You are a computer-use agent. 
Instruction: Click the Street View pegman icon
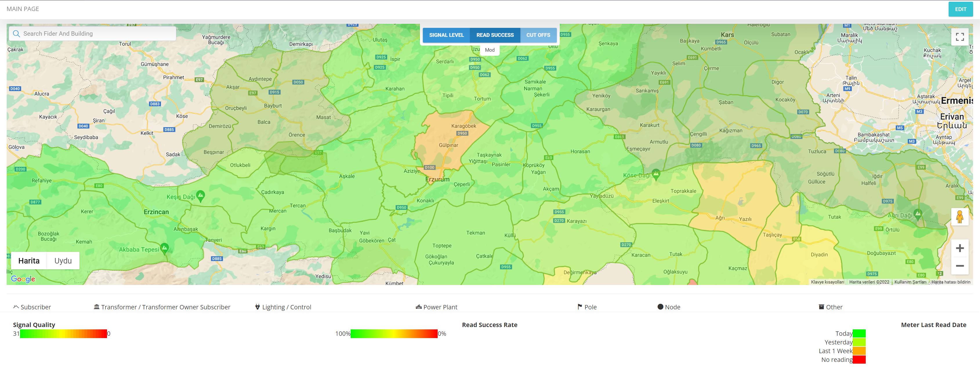coord(959,217)
